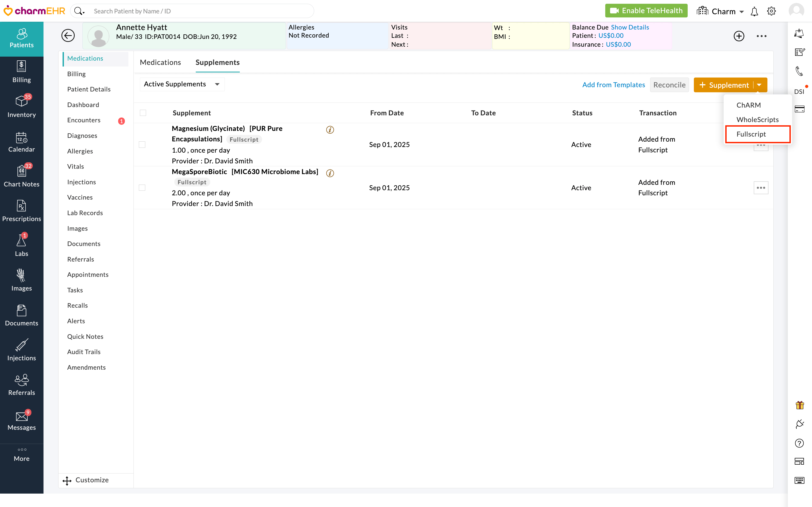
Task: Select the Magnesium Glycinate row checkbox
Action: [142, 145]
